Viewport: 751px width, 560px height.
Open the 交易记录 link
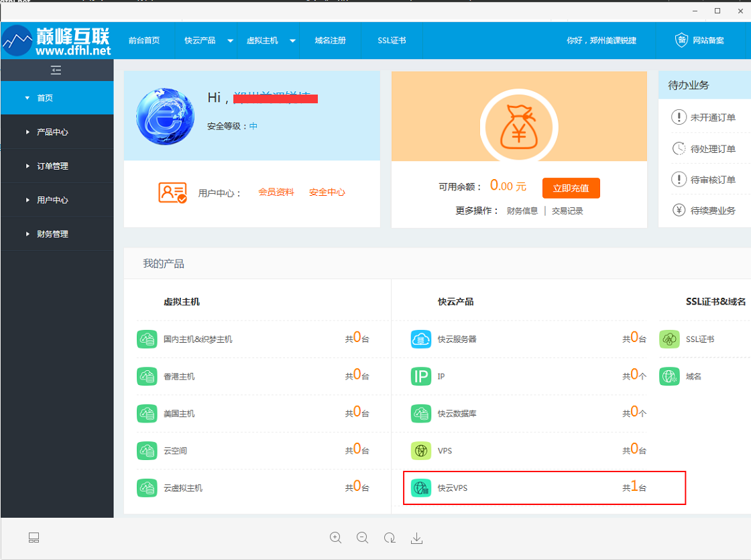[567, 211]
